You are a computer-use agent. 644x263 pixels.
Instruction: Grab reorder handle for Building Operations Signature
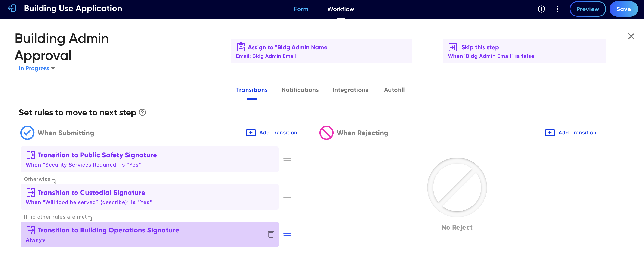[287, 234]
